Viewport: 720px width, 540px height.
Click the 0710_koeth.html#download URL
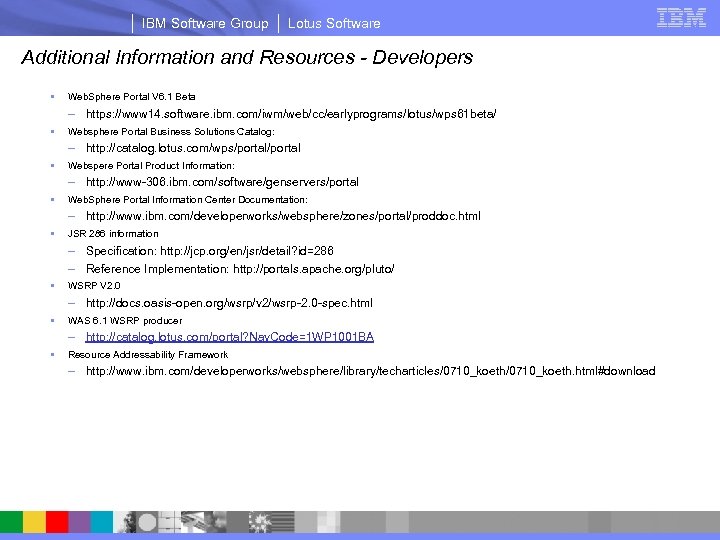tap(371, 371)
